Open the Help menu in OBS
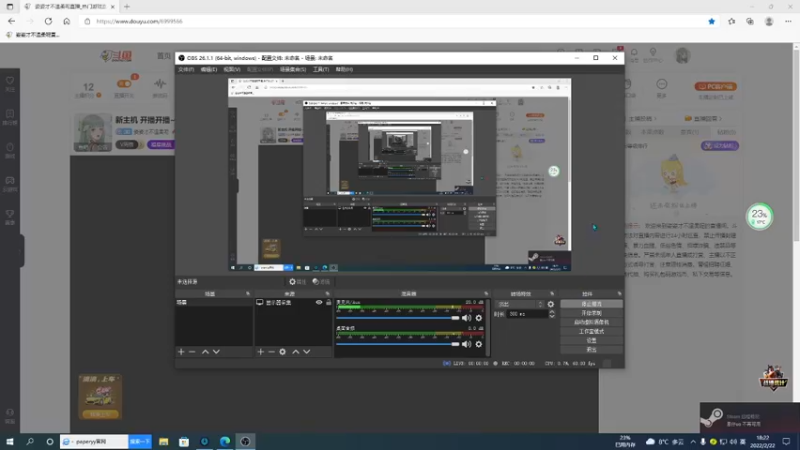 (344, 69)
